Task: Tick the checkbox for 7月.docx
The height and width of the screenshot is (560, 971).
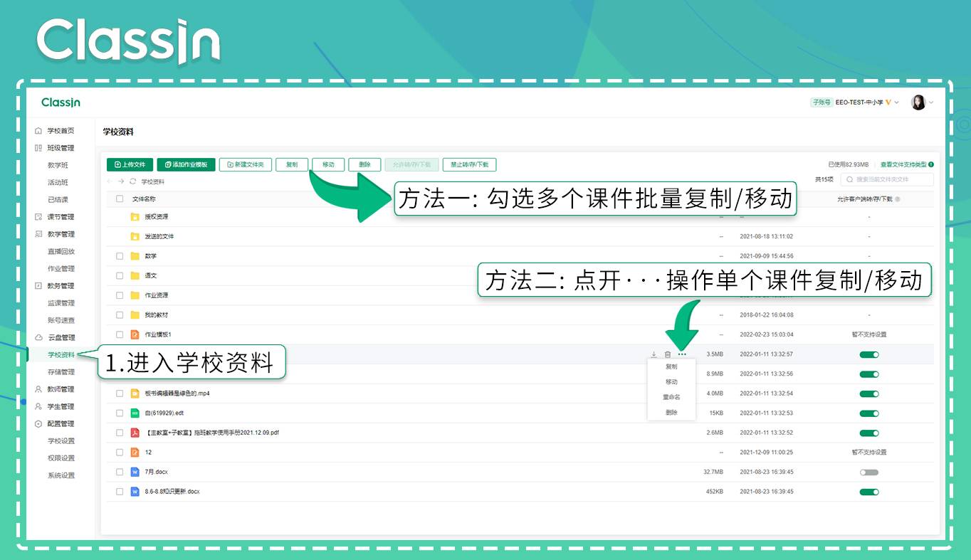Action: pos(120,472)
